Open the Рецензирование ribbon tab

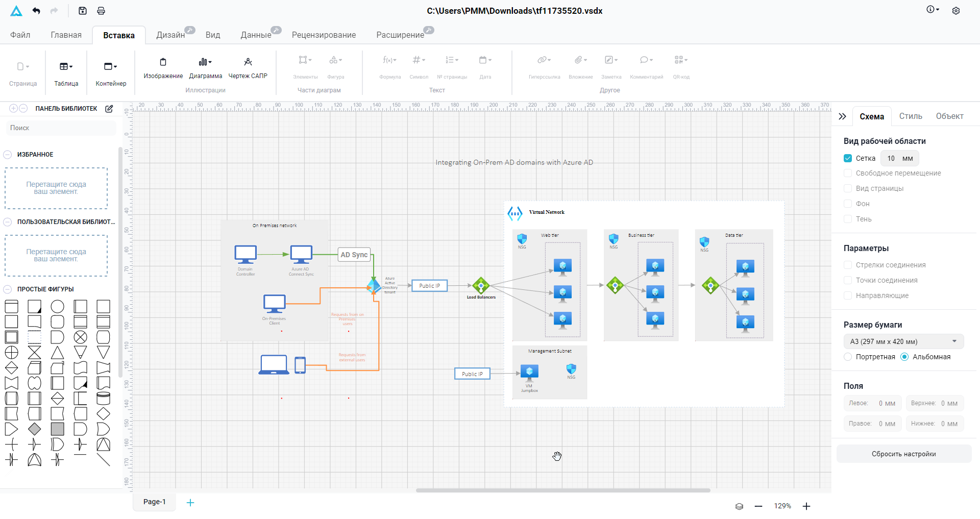[324, 35]
